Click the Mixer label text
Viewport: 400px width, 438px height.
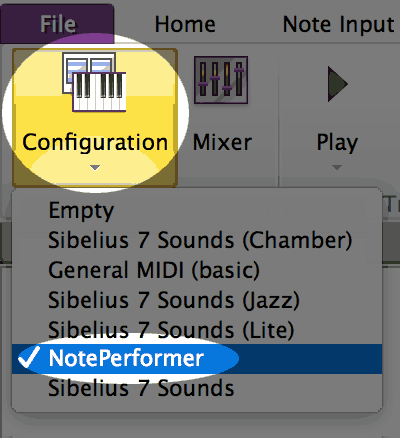[x=222, y=142]
